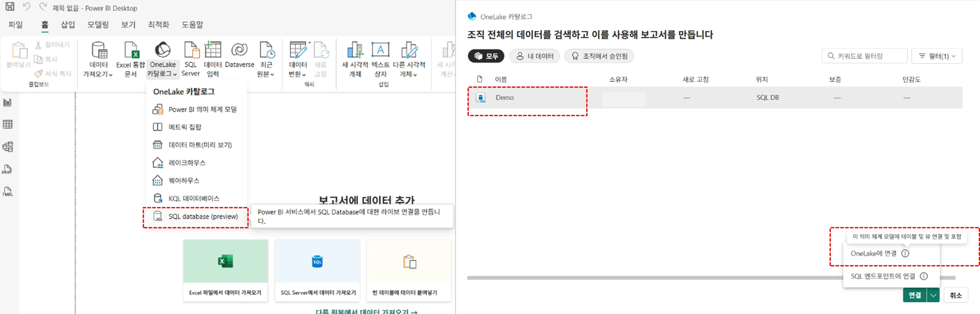Expand the 필터(1) dropdown
Screen dimensions: 980x314
937,56
